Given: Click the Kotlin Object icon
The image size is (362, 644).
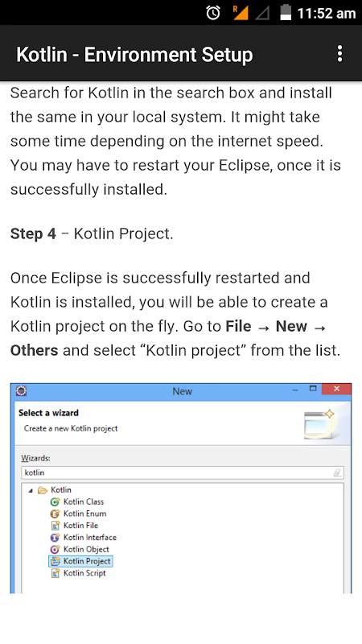Looking at the screenshot, I should (55, 549).
